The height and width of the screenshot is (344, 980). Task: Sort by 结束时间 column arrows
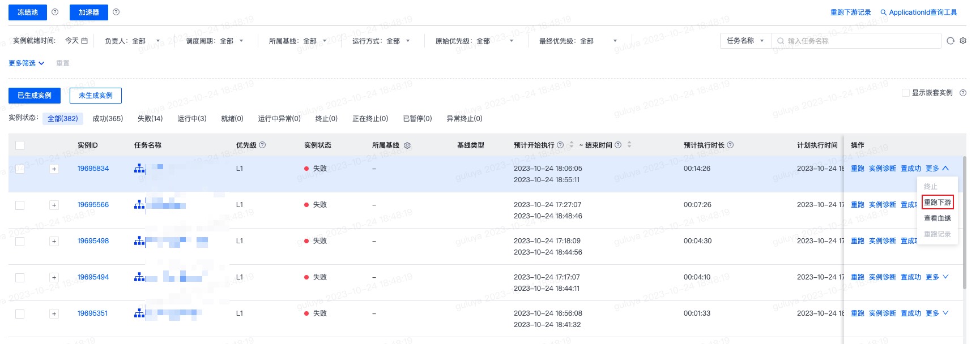[x=629, y=145]
